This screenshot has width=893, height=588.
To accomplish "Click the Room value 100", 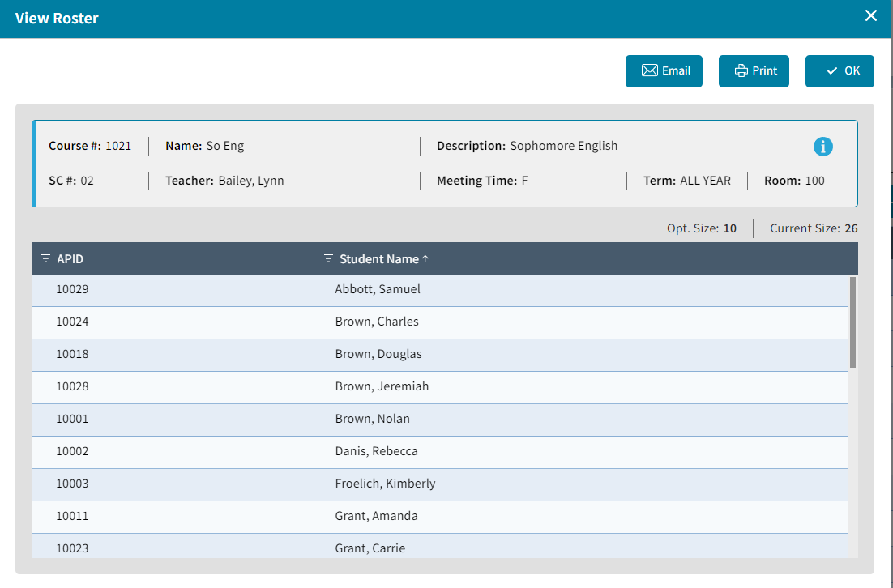I will [x=815, y=181].
